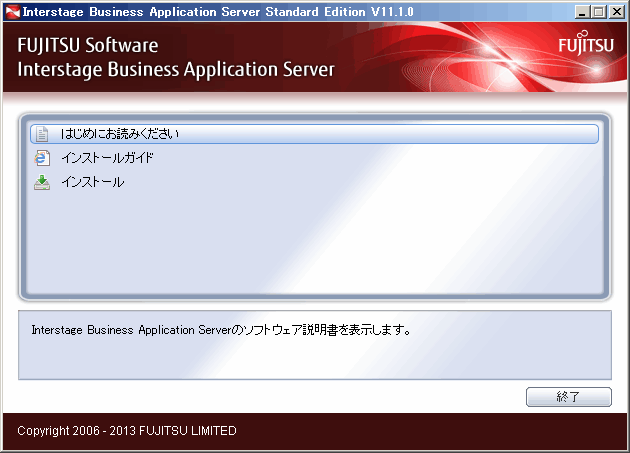Click the FUJITSU Software banner heading
The width and height of the screenshot is (630, 453).
(x=88, y=45)
